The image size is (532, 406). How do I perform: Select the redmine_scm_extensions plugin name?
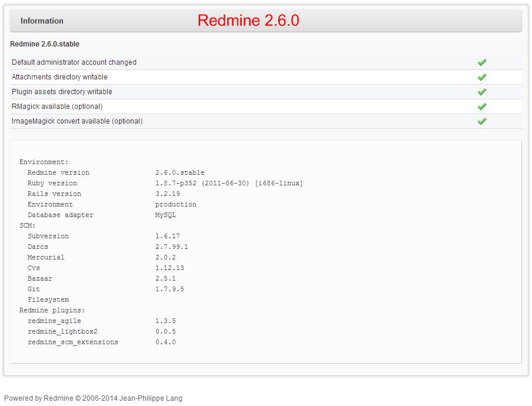[73, 342]
